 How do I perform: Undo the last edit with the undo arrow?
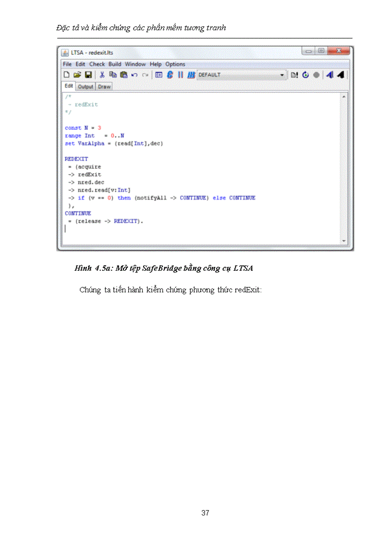coord(135,75)
